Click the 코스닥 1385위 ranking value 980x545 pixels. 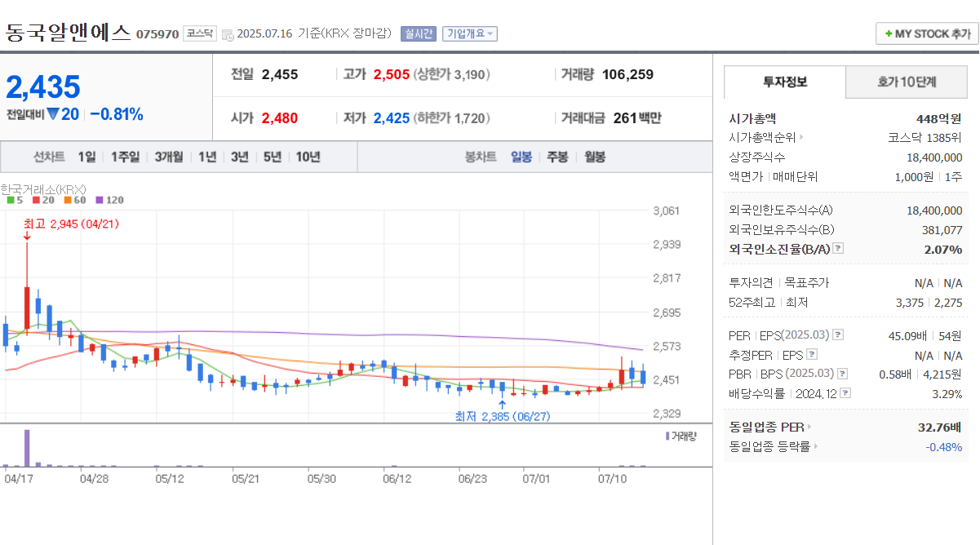tap(925, 138)
